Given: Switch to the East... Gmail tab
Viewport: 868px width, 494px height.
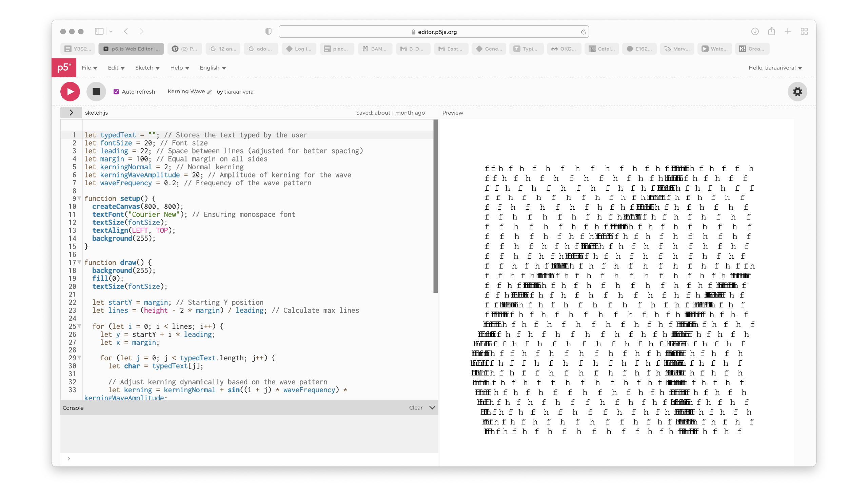Looking at the screenshot, I should [451, 49].
